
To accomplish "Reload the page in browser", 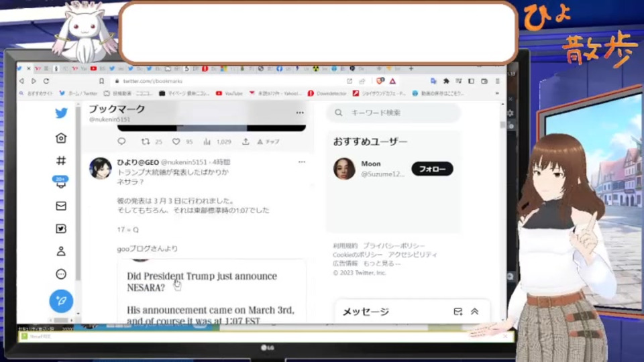I will click(x=46, y=81).
